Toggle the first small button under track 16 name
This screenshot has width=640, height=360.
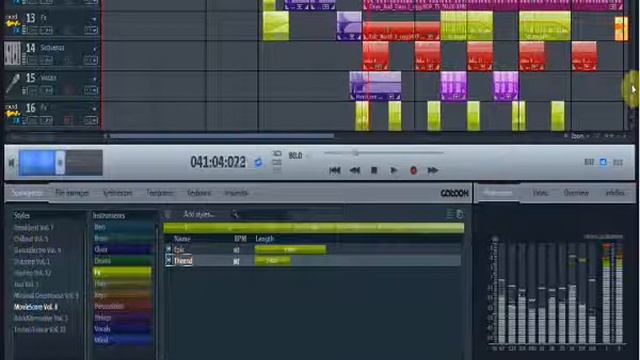pyautogui.click(x=32, y=120)
